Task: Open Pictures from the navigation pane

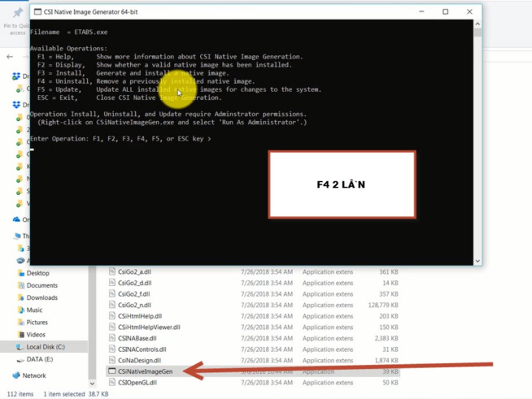Action: [37, 323]
